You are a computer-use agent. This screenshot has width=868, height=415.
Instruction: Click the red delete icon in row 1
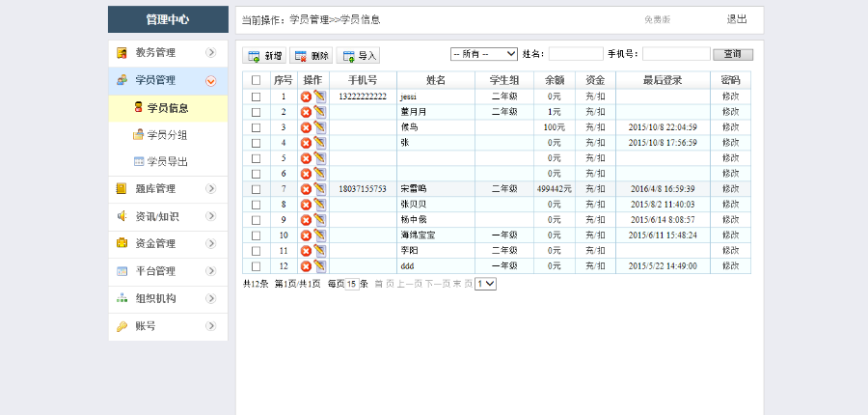pyautogui.click(x=306, y=97)
